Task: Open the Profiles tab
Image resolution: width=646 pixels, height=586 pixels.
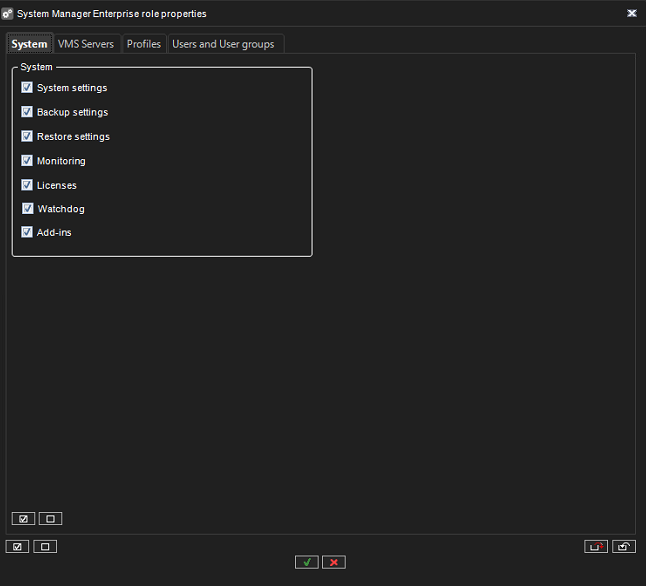Action: [144, 44]
